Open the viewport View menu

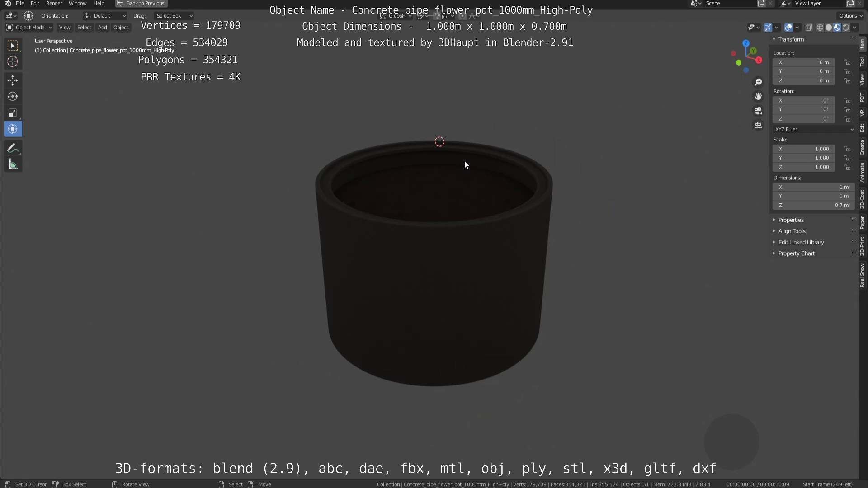pos(65,28)
